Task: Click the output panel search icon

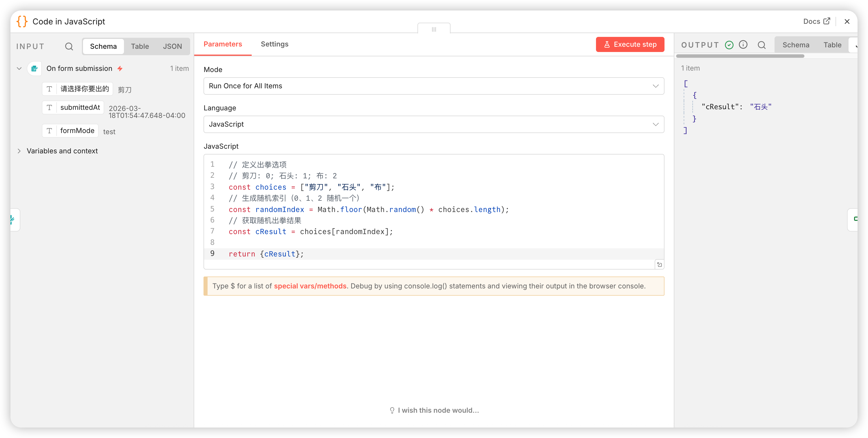Action: click(x=761, y=45)
